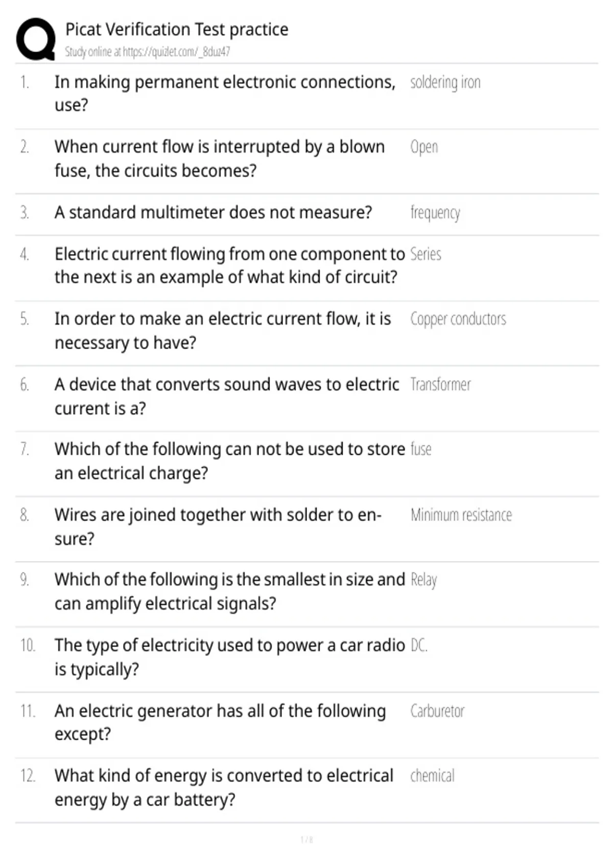
Task: Click the Picat Verification Test practice title
Action: pos(177,30)
